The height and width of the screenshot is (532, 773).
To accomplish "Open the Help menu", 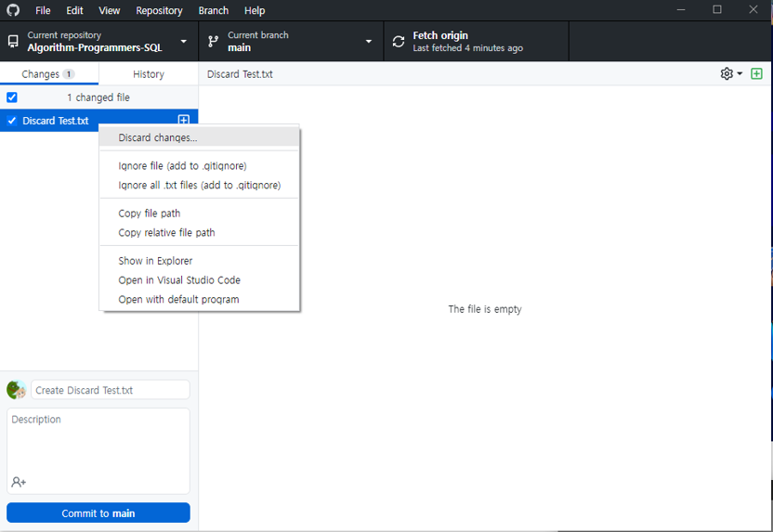I will (x=255, y=10).
